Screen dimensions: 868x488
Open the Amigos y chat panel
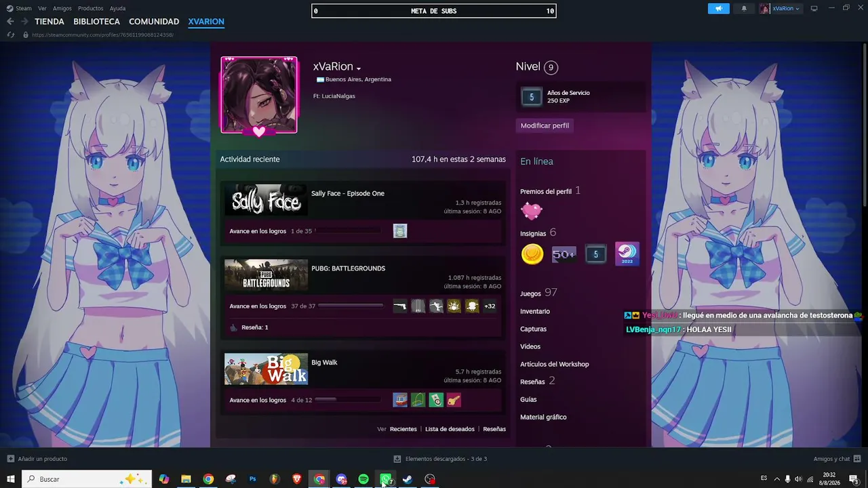837,459
